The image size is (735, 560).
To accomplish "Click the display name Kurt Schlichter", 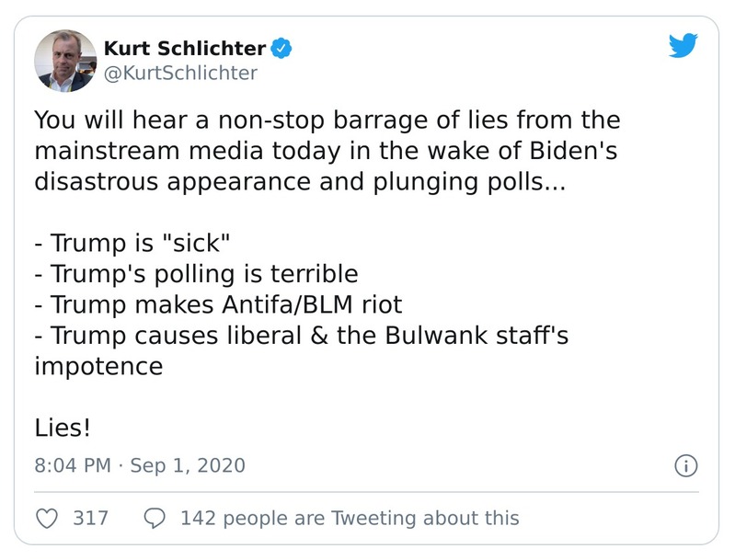I will coord(185,49).
